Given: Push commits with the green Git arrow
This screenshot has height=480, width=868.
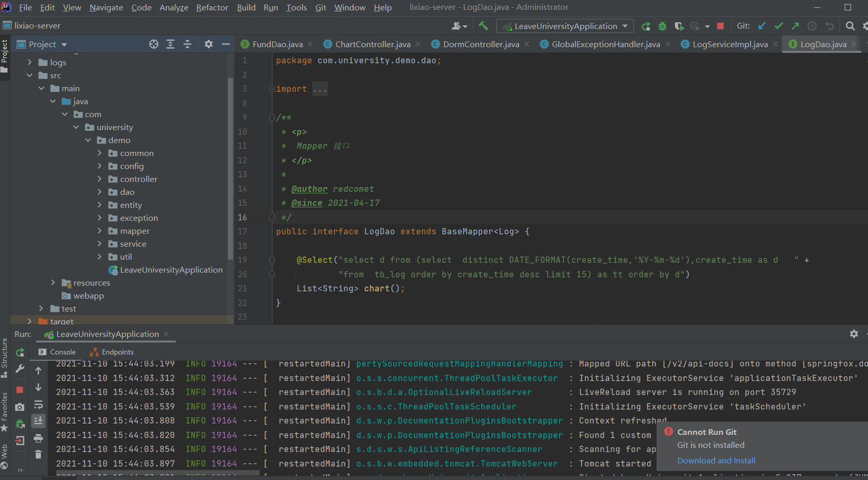Looking at the screenshot, I should pos(795,26).
